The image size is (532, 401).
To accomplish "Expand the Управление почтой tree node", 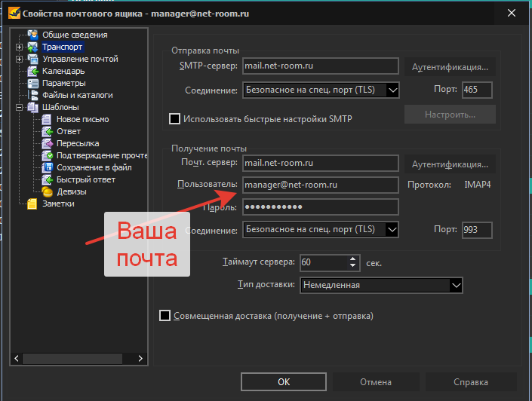I will [20, 59].
